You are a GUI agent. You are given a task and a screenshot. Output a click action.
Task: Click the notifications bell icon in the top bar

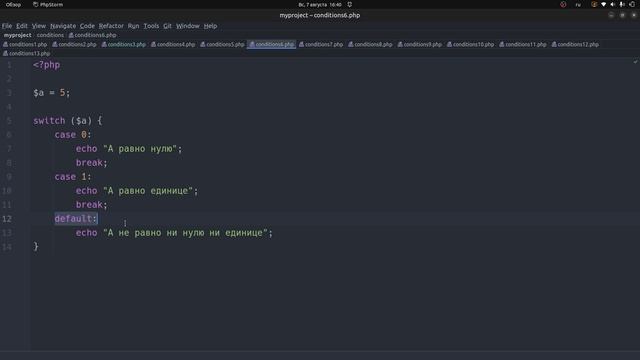coord(350,4)
